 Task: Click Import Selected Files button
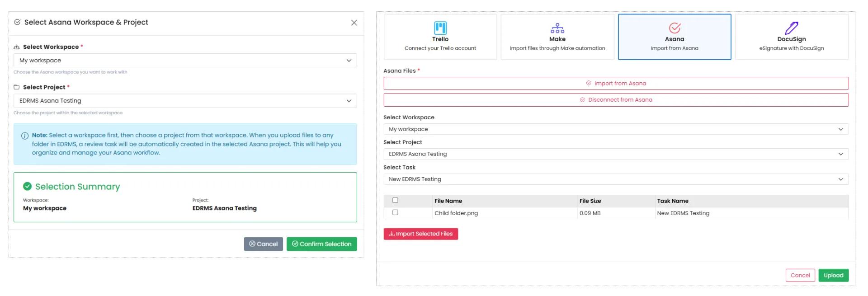[x=420, y=234]
